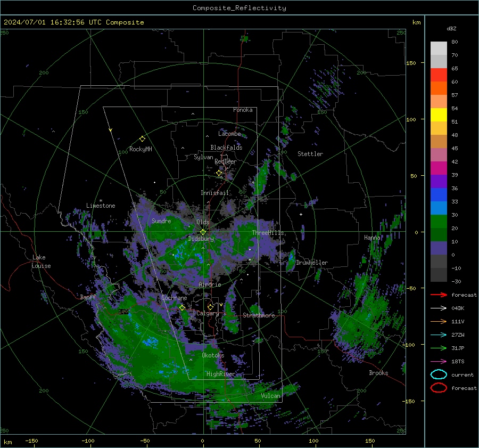Select the yellow 54-51 dBZ swatch
This screenshot has height=448, width=479.
coord(439,115)
